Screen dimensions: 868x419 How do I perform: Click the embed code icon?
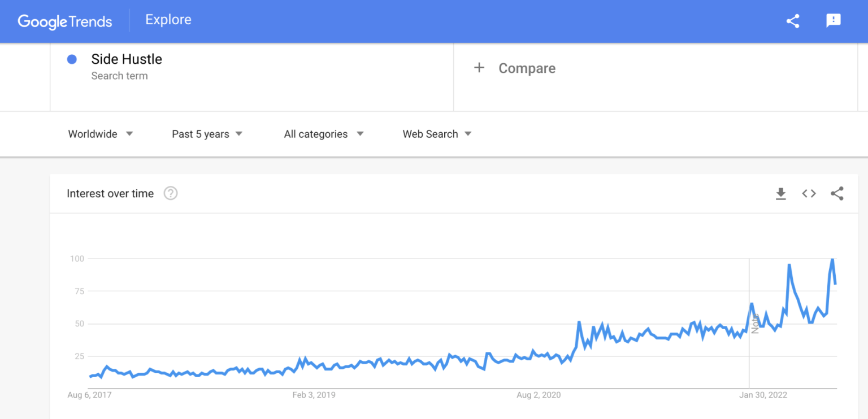[809, 194]
